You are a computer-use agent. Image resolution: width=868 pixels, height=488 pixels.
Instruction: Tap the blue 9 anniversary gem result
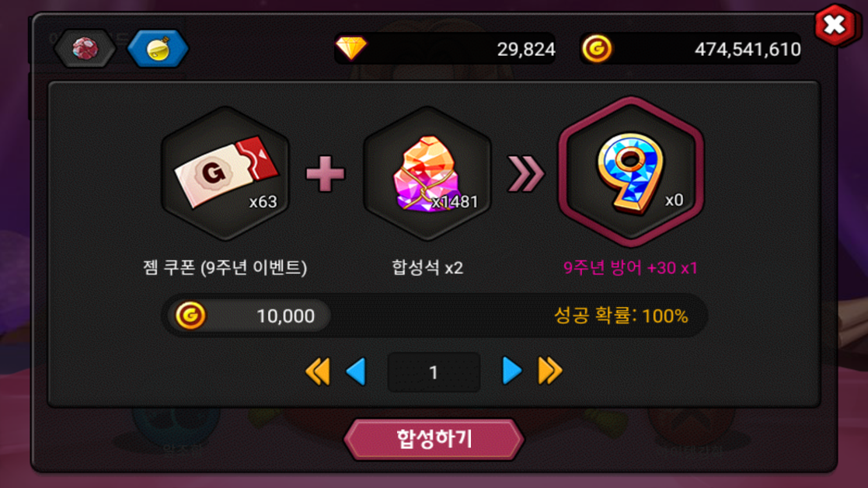coord(630,172)
